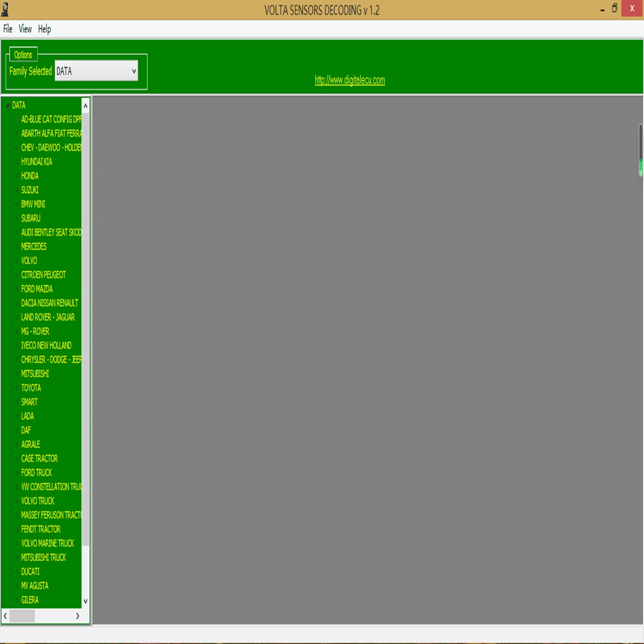Select VOLVO car family item
The image size is (644, 644).
click(x=29, y=261)
